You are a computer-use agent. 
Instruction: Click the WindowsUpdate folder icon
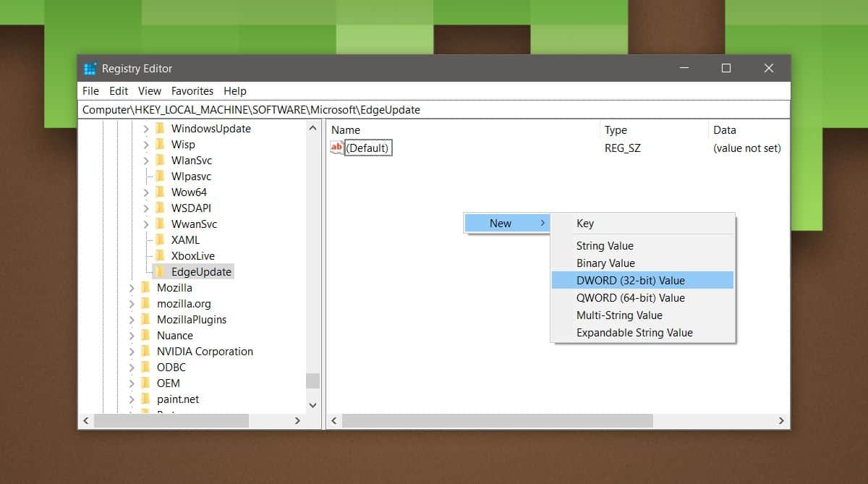point(160,129)
